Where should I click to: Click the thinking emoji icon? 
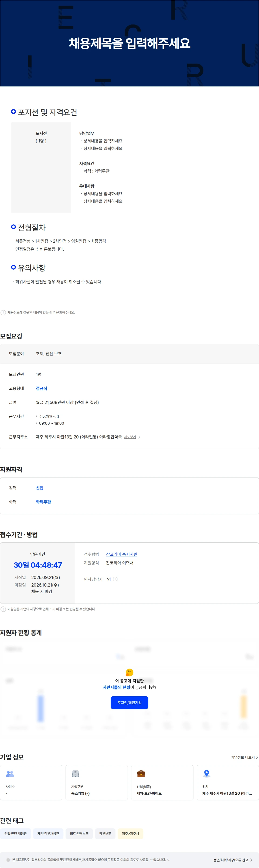tap(129, 672)
